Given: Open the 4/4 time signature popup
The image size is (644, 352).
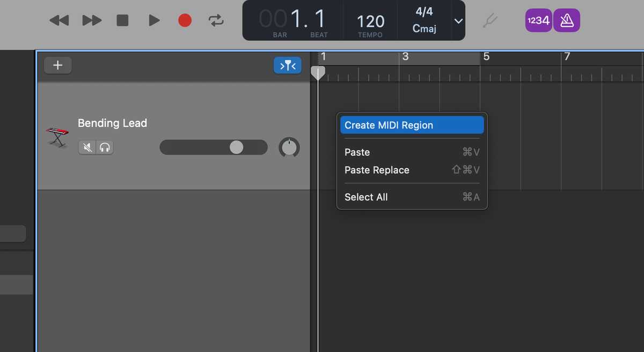Looking at the screenshot, I should coord(424,12).
